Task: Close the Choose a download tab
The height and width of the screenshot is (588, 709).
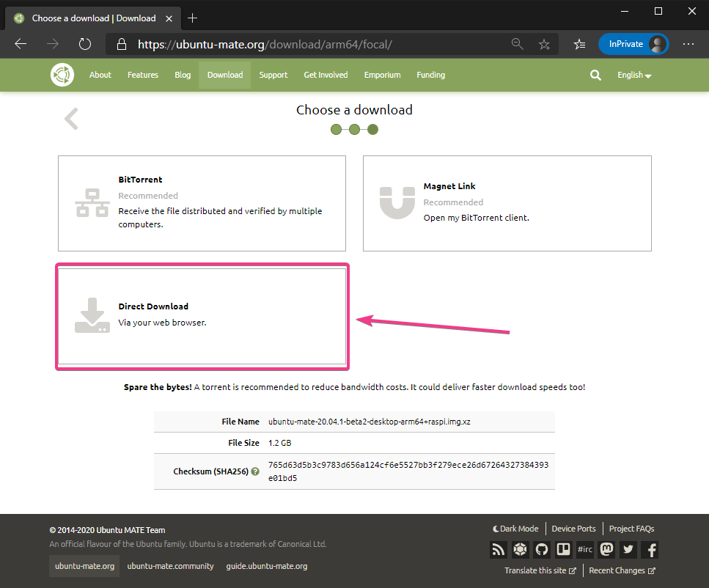Action: pos(169,18)
